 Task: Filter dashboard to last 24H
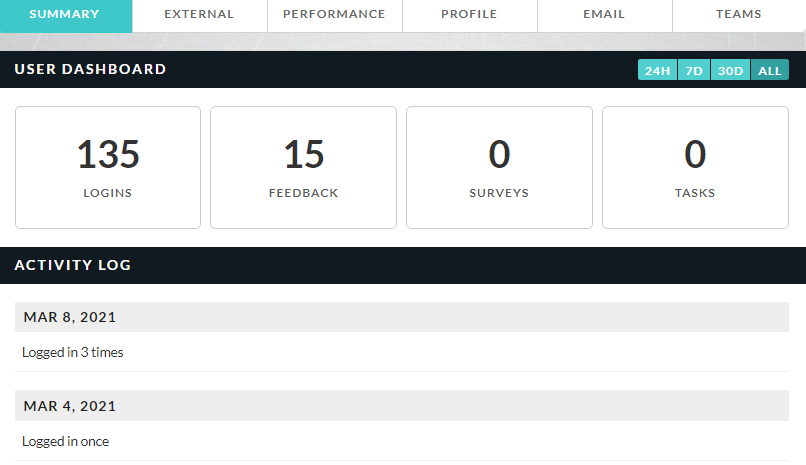[x=657, y=70]
